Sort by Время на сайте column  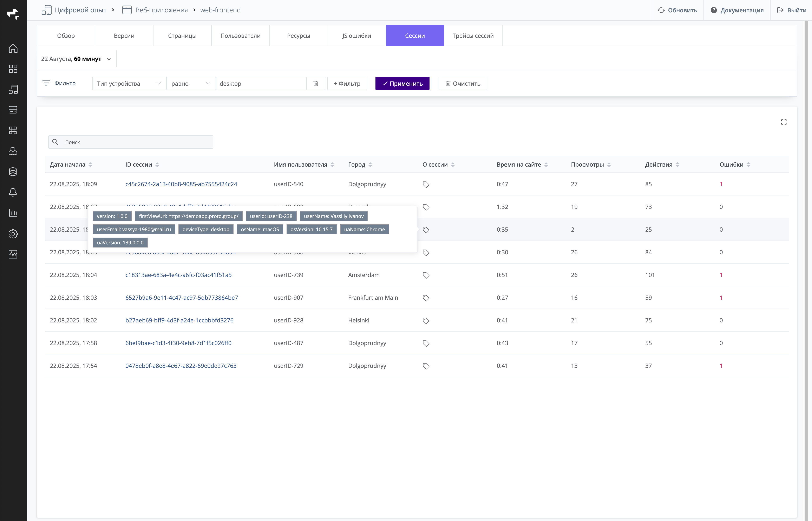point(546,165)
